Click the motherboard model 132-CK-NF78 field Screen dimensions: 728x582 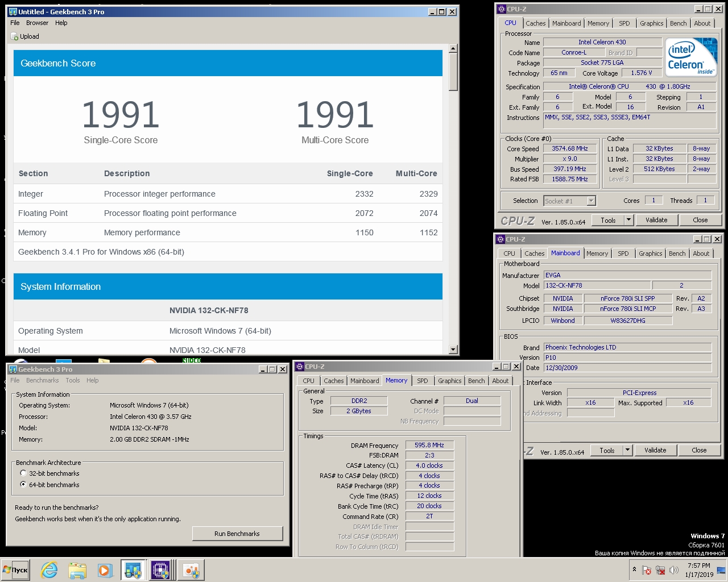coord(597,285)
